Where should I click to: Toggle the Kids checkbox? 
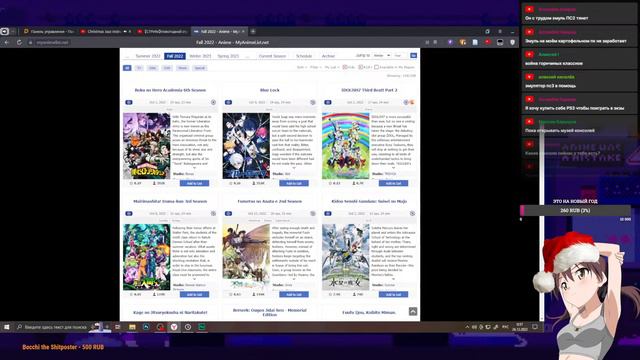coord(345,67)
